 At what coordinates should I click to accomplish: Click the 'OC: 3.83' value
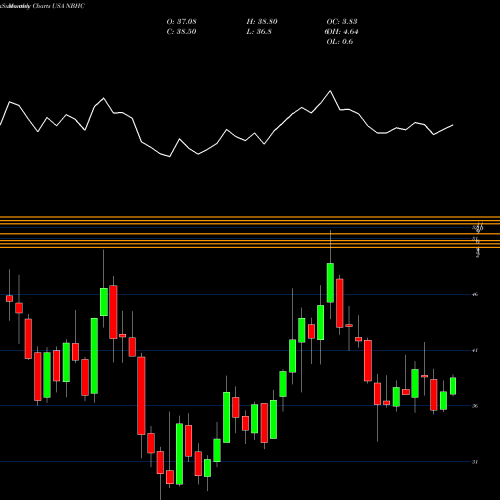pos(342,21)
